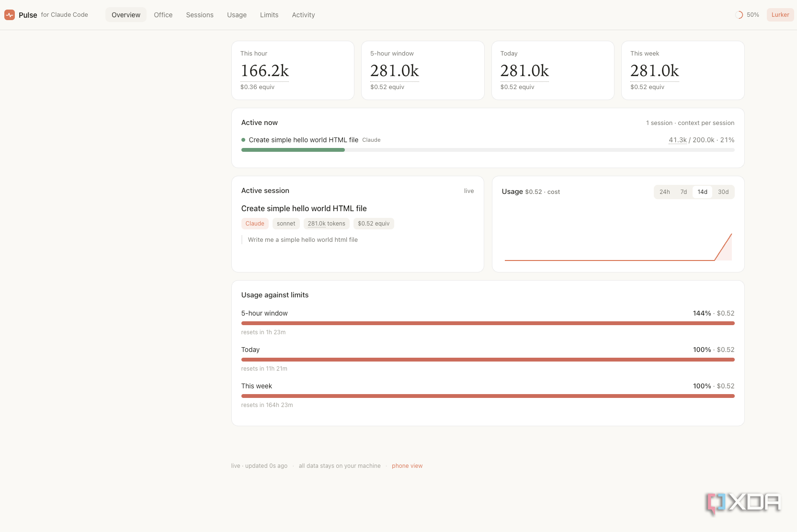Click the Claude tag in Active session
Viewport: 797px width, 532px height.
(255, 224)
